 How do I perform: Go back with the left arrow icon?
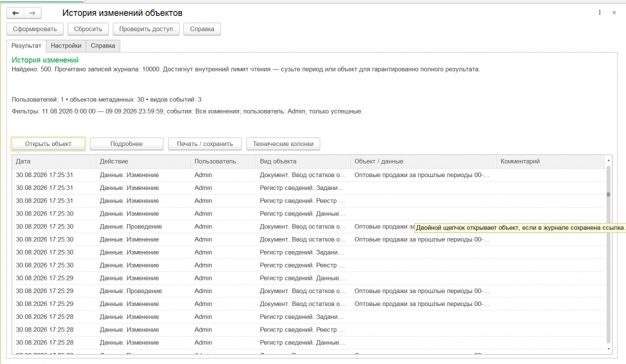[15, 13]
